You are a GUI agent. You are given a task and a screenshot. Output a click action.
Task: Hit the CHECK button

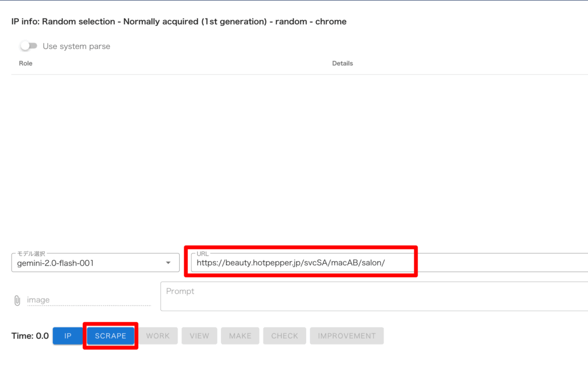(284, 336)
